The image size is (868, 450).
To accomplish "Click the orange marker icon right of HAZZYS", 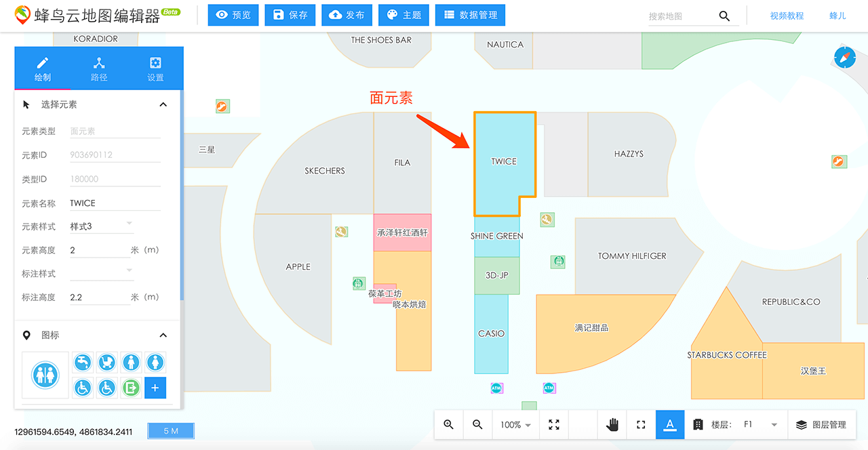I will pos(840,161).
